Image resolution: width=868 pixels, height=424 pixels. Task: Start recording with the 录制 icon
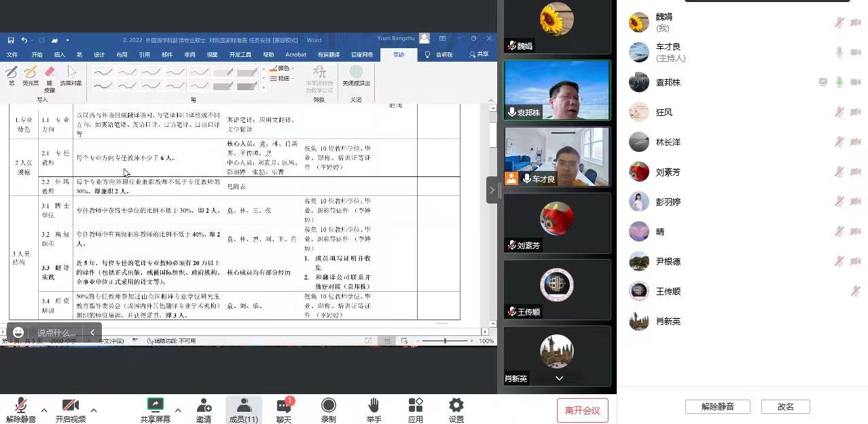328,406
